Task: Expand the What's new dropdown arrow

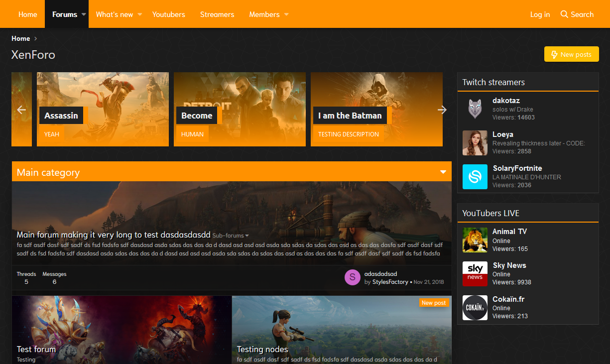Action: pos(140,14)
